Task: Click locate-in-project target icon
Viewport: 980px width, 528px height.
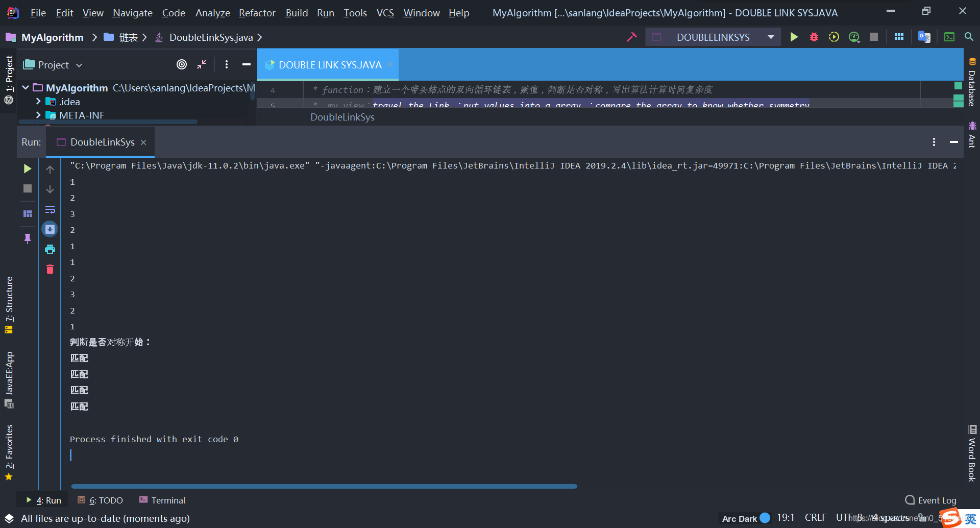Action: coord(182,64)
